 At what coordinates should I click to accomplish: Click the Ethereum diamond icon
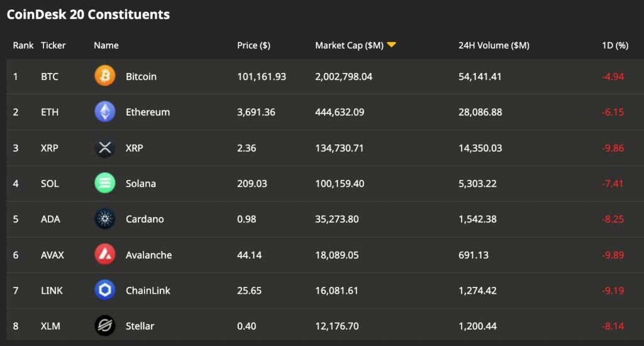point(105,112)
